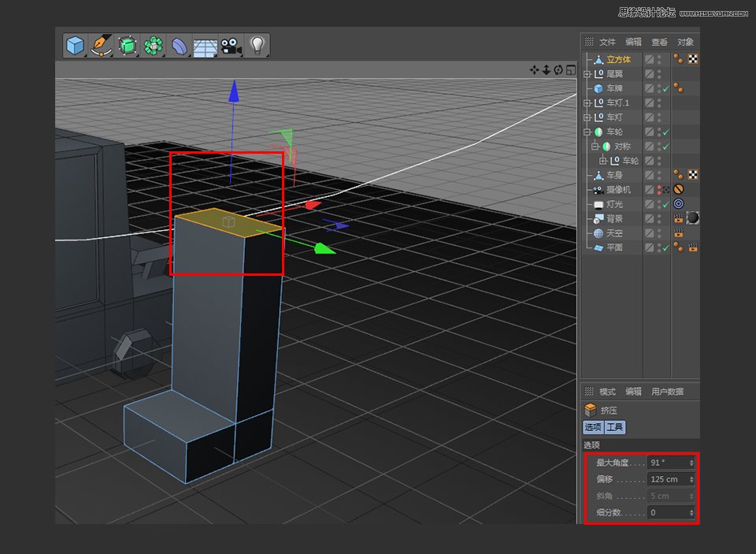This screenshot has height=554, width=756.
Task: Expand the 尾翼 object hierarchy
Action: 586,75
